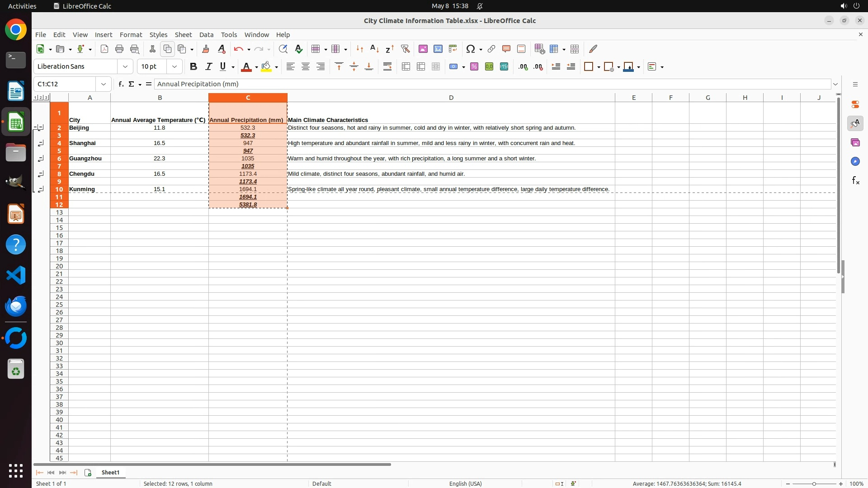Open the font name dropdown list

click(x=125, y=67)
